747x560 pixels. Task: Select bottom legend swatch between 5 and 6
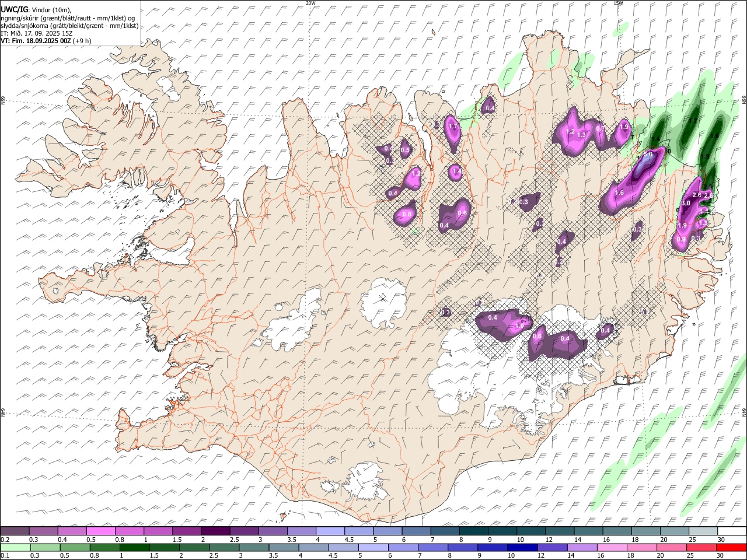(x=373, y=548)
